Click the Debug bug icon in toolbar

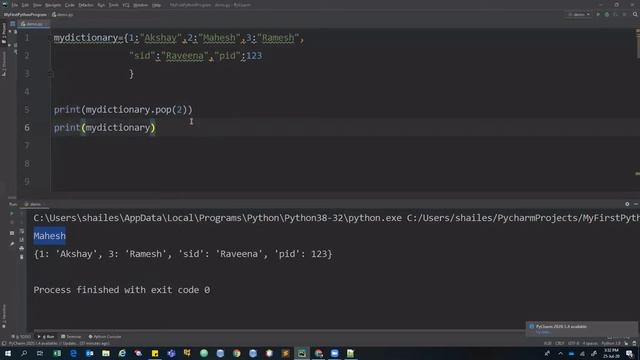tap(607, 14)
